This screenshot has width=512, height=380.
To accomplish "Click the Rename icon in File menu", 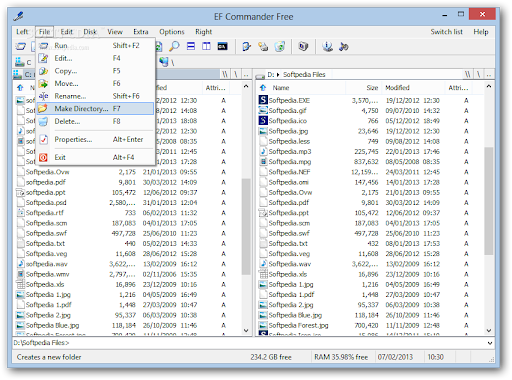I will (x=43, y=96).
